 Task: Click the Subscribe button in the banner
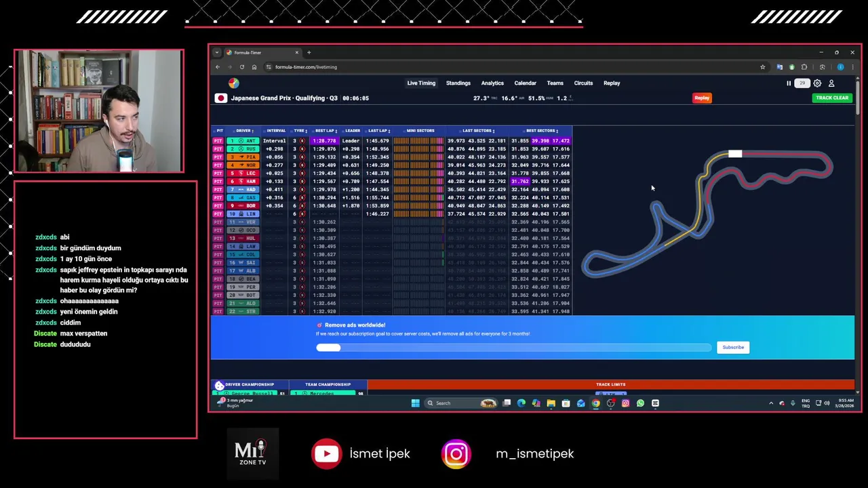coord(733,347)
